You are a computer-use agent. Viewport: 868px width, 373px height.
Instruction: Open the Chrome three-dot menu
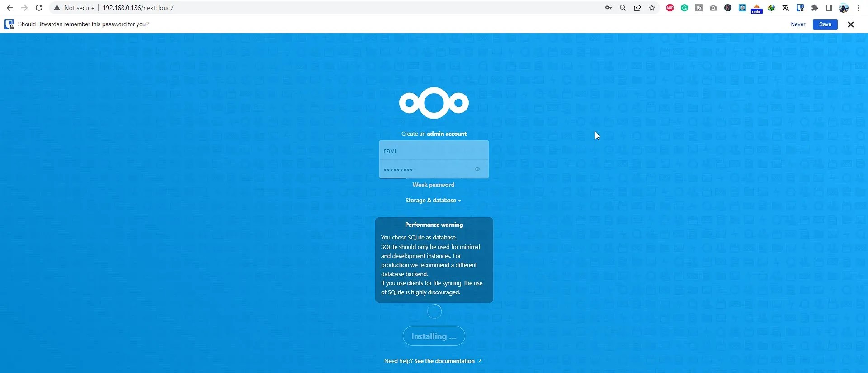coord(858,8)
